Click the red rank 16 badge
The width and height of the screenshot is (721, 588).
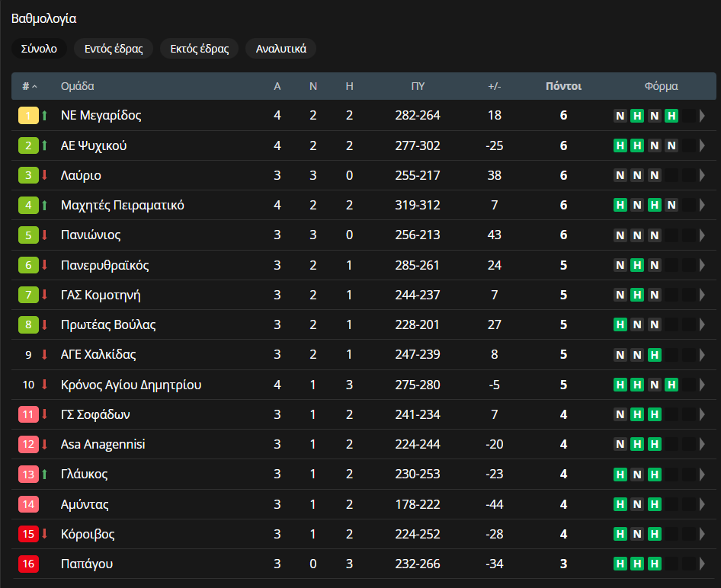click(28, 564)
